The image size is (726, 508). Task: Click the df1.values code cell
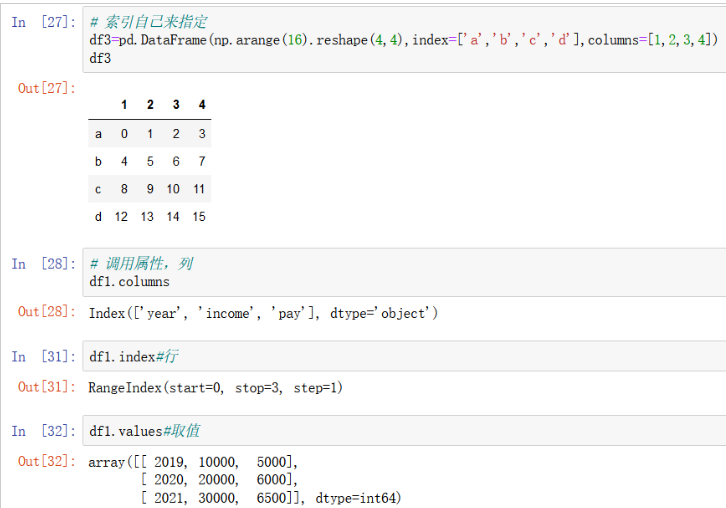(x=404, y=431)
